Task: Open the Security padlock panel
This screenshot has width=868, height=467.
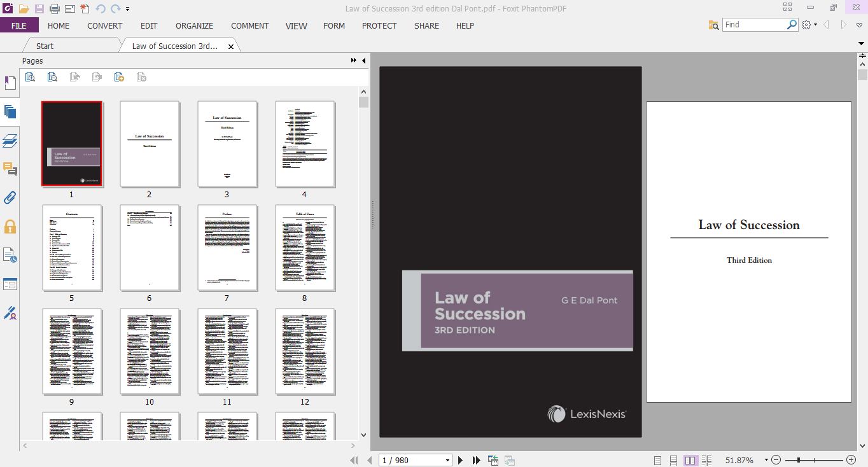Action: [x=10, y=227]
